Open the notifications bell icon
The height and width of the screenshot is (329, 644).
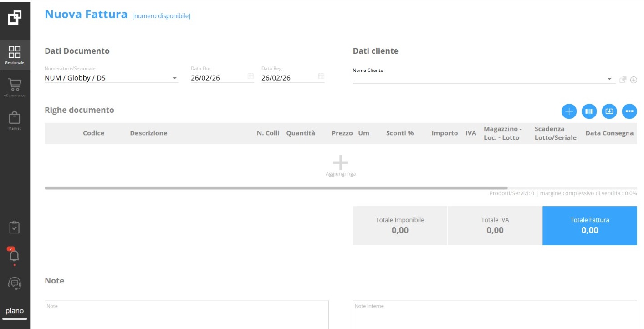15,256
